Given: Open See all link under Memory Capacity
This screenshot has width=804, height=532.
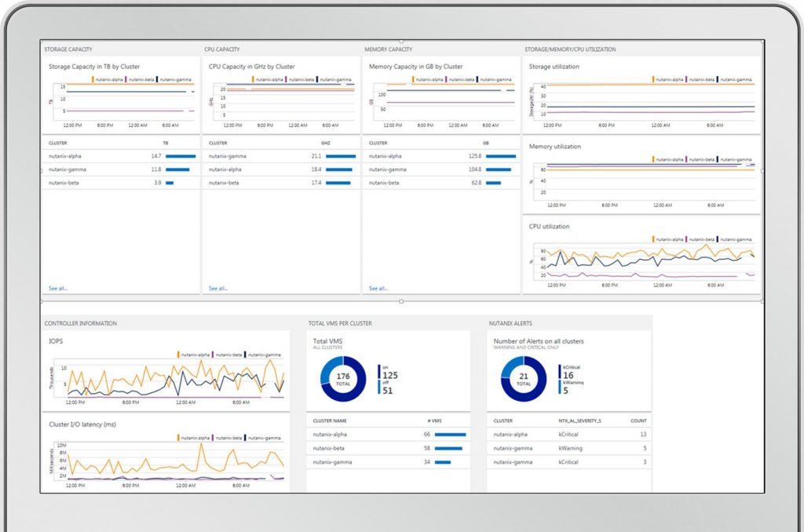Looking at the screenshot, I should pos(378,289).
